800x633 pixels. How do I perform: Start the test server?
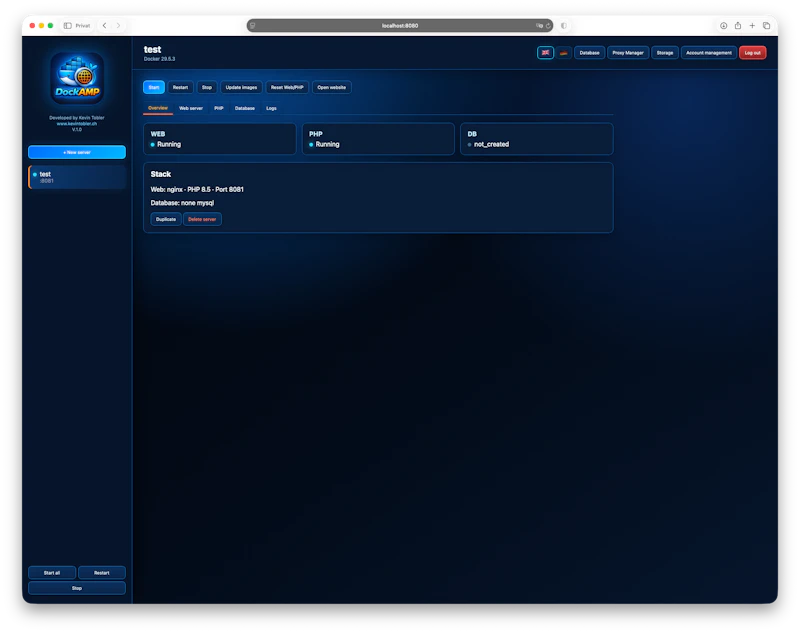click(x=154, y=87)
